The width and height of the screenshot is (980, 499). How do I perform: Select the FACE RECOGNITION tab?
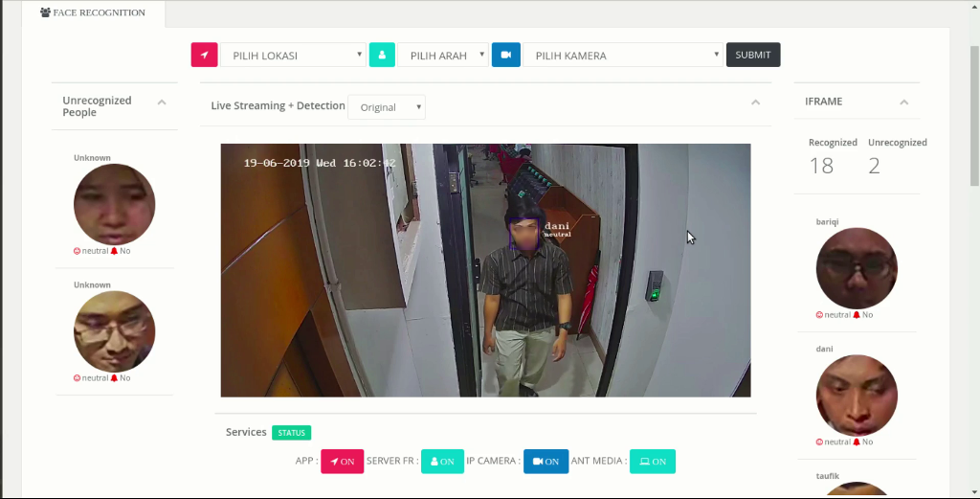click(x=94, y=13)
